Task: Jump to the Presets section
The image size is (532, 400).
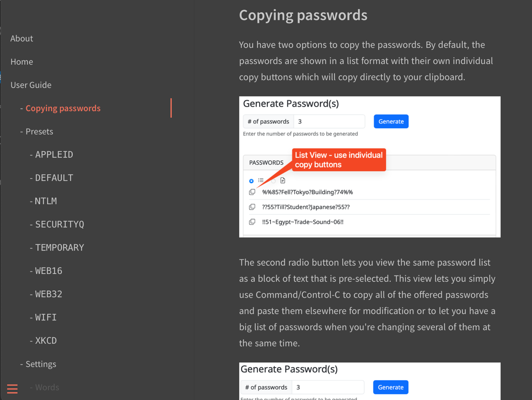Action: pos(39,132)
